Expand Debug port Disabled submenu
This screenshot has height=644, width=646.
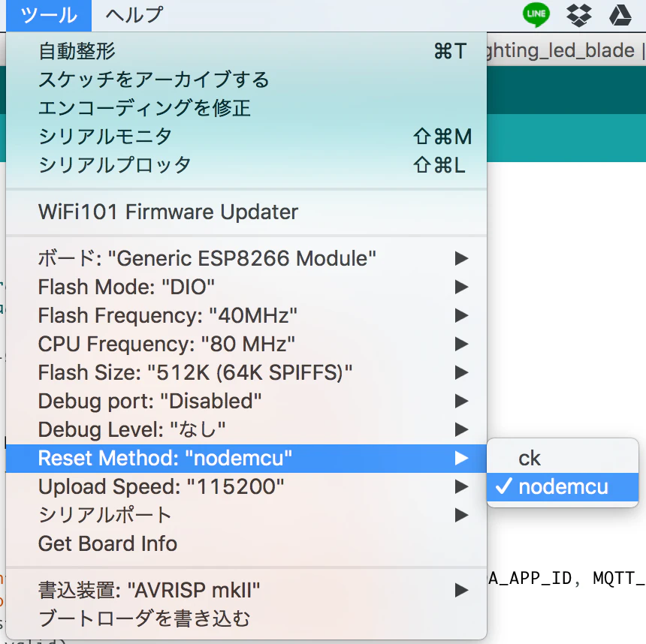point(246,401)
